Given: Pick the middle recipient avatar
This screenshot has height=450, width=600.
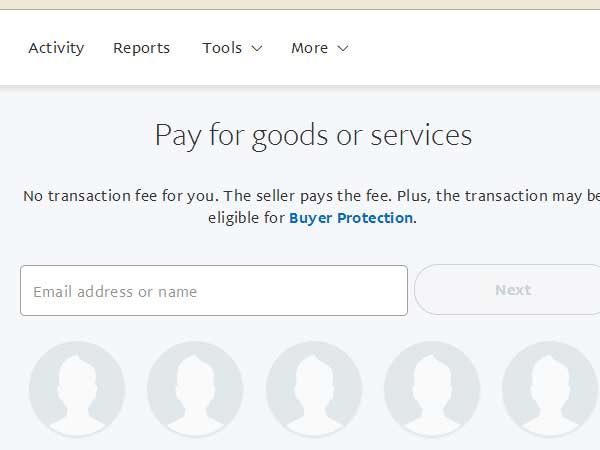Looking at the screenshot, I should click(x=313, y=390).
